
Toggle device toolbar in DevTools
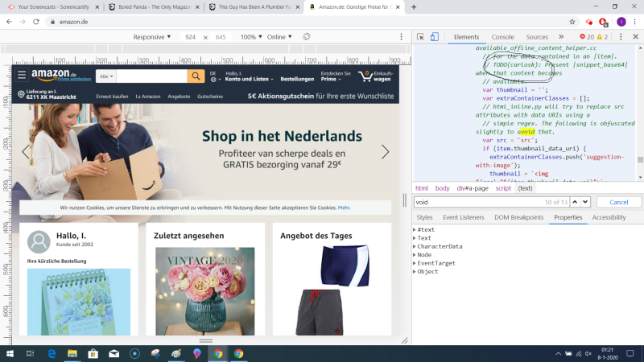point(434,37)
